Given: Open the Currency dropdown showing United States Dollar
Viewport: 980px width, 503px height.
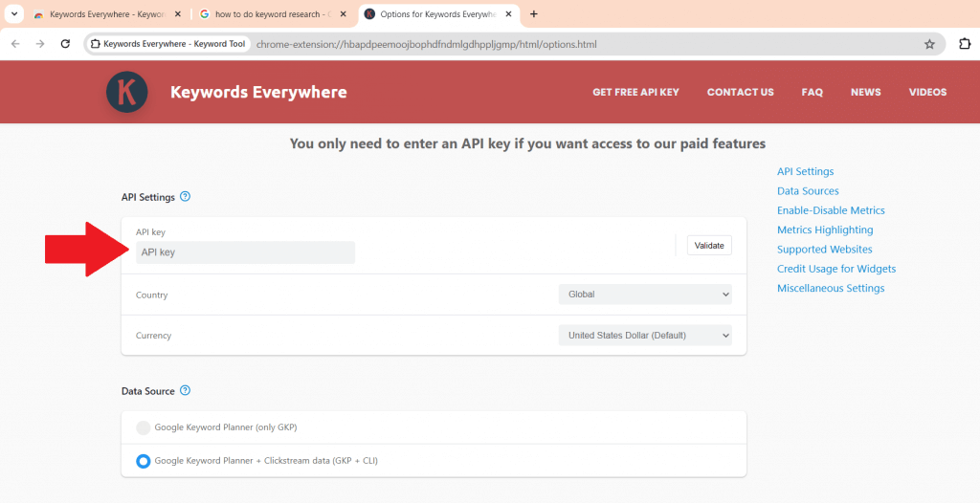Looking at the screenshot, I should click(645, 336).
